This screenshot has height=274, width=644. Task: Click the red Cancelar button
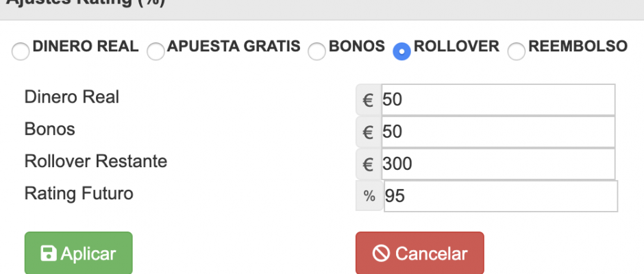(x=420, y=253)
